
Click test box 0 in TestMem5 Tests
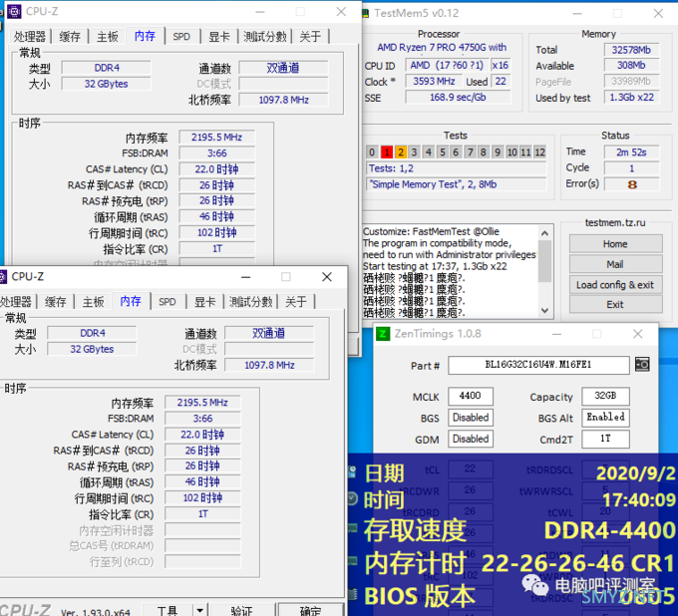click(x=372, y=153)
